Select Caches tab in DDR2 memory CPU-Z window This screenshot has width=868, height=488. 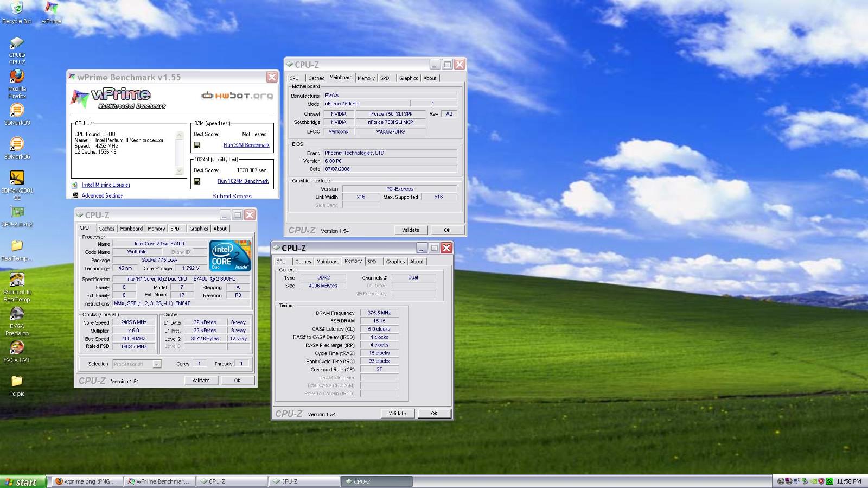[x=303, y=262]
